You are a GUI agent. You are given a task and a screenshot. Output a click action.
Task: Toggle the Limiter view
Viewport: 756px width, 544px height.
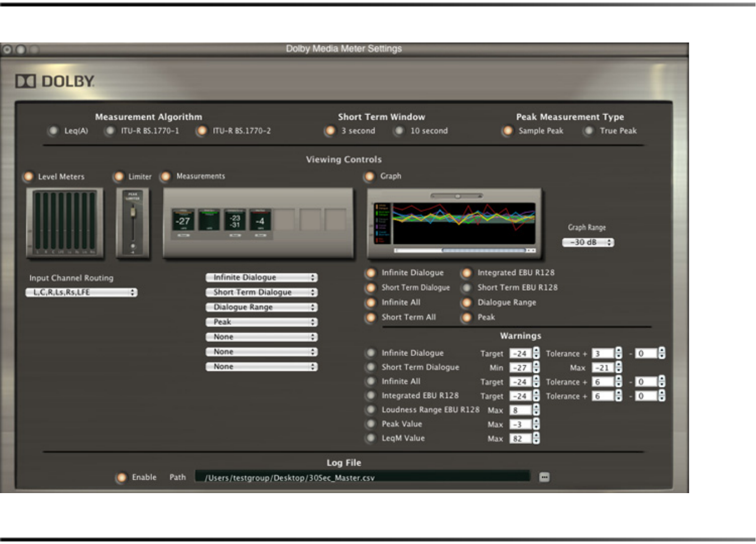click(119, 177)
